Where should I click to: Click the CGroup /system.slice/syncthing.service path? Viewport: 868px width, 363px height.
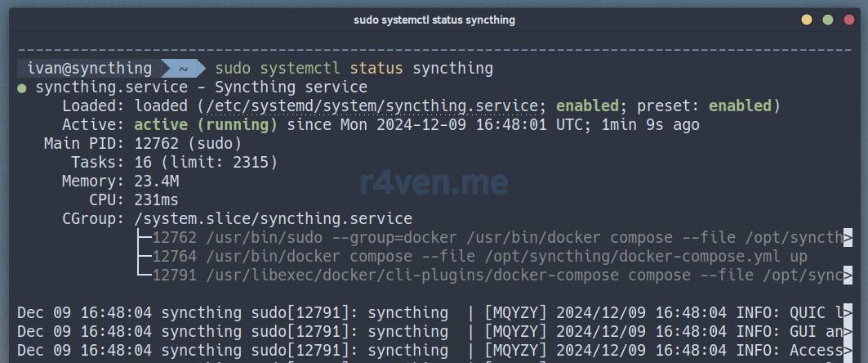(x=273, y=219)
